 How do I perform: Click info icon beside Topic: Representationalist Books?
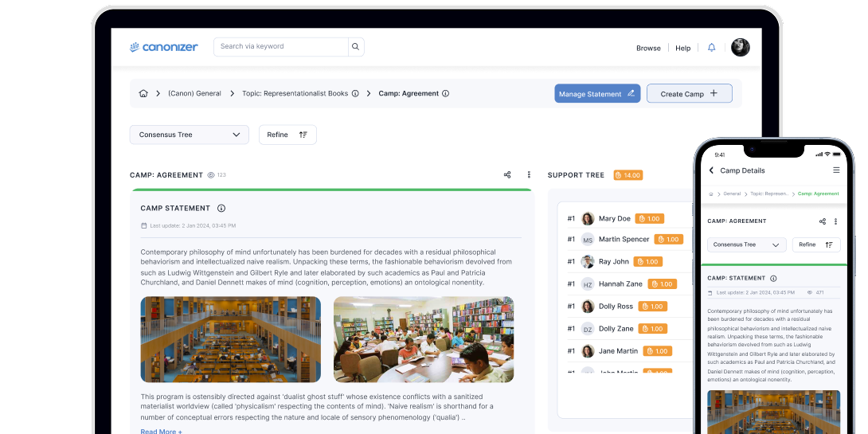355,94
